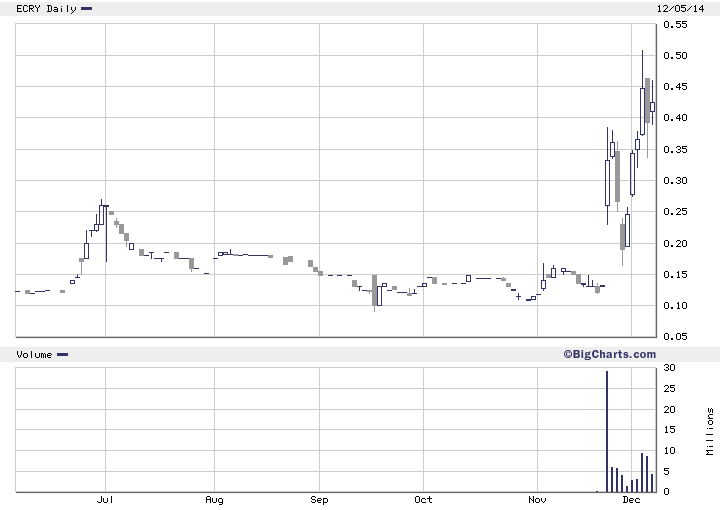
Task: Click the 30 volume axis label
Action: pyautogui.click(x=669, y=367)
